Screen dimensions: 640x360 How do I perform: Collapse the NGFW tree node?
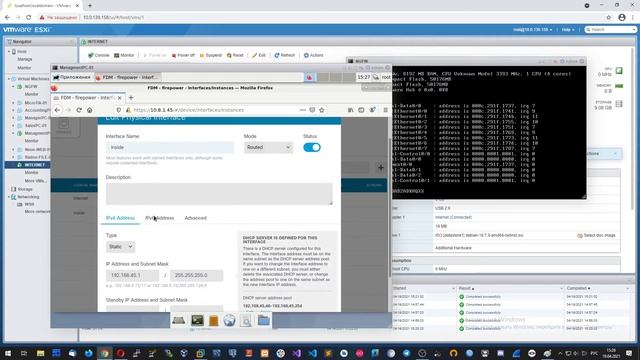pos(13,87)
